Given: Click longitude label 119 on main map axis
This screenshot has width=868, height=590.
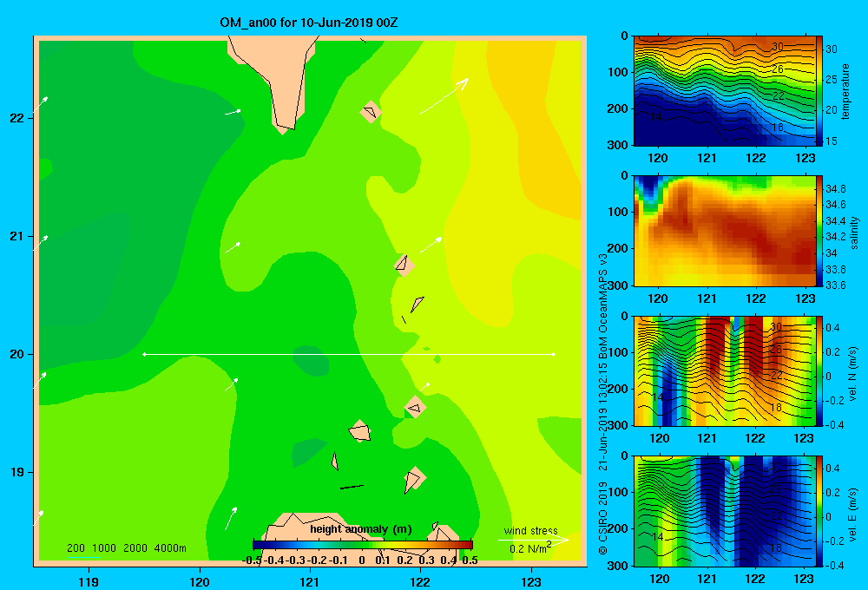Looking at the screenshot, I should (89, 582).
